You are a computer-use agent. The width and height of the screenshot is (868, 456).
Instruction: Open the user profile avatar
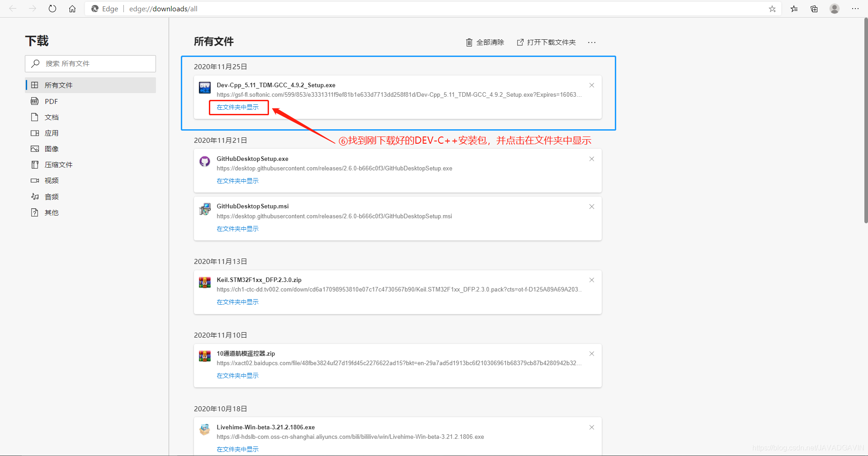click(x=835, y=9)
